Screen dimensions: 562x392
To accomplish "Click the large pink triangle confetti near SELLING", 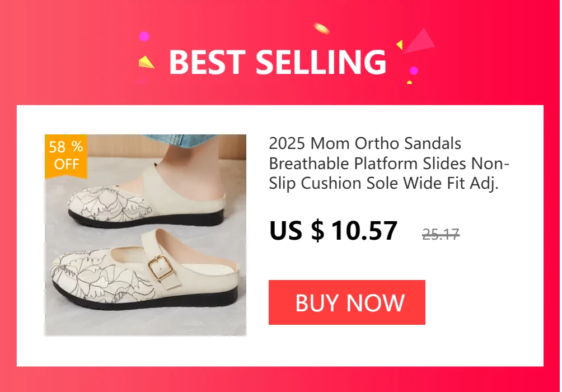I will point(419,41).
